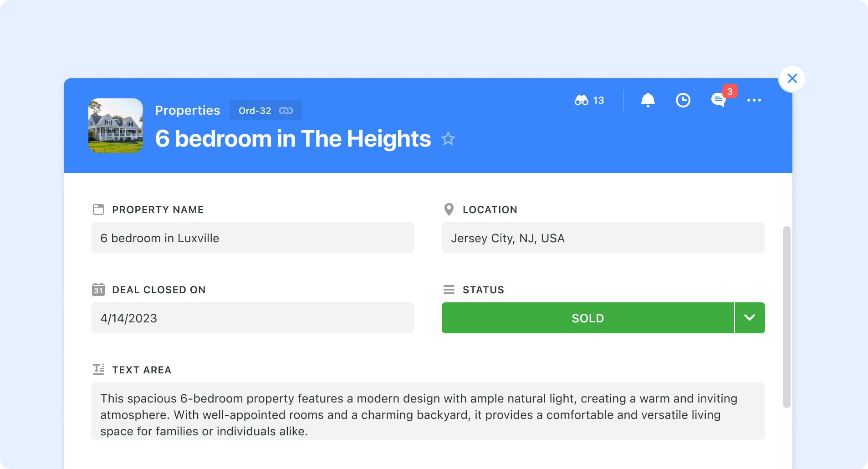Click the link icon next to Ord-32

(x=286, y=111)
